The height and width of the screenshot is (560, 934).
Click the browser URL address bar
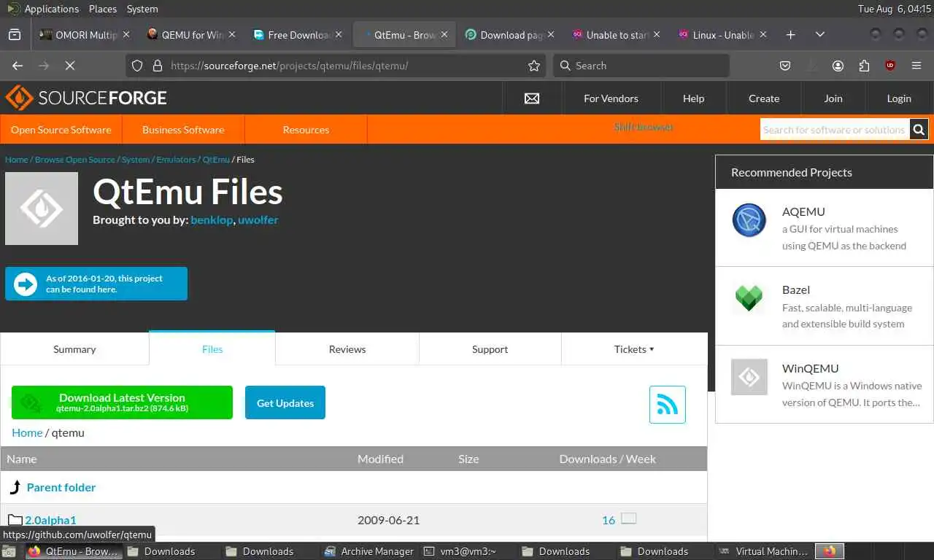pyautogui.click(x=336, y=66)
